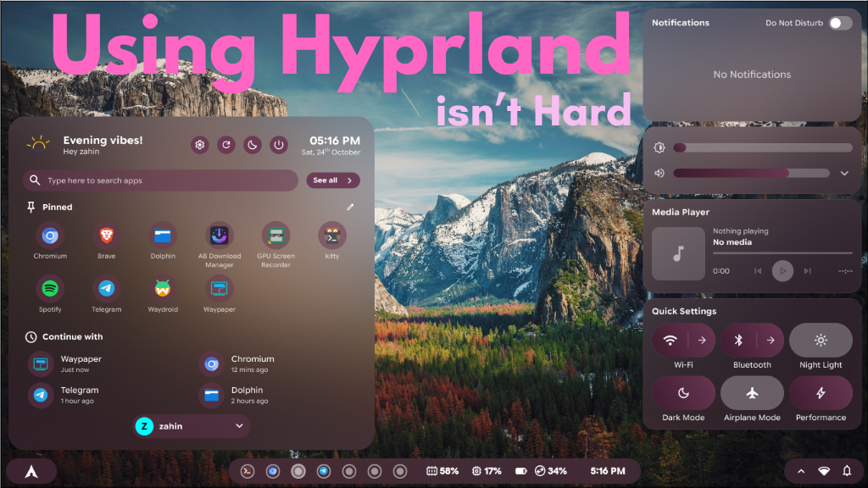Adjust the brightness slider
This screenshot has height=488, width=868.
pyautogui.click(x=763, y=147)
